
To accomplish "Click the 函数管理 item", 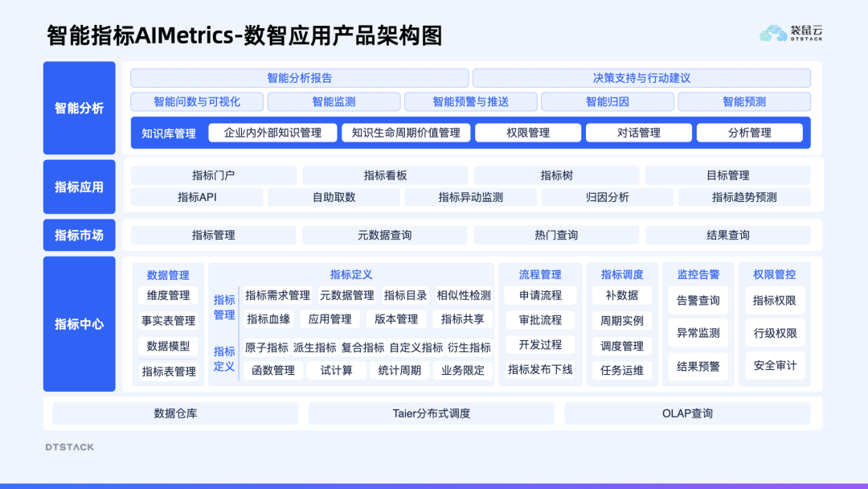I will (x=273, y=371).
